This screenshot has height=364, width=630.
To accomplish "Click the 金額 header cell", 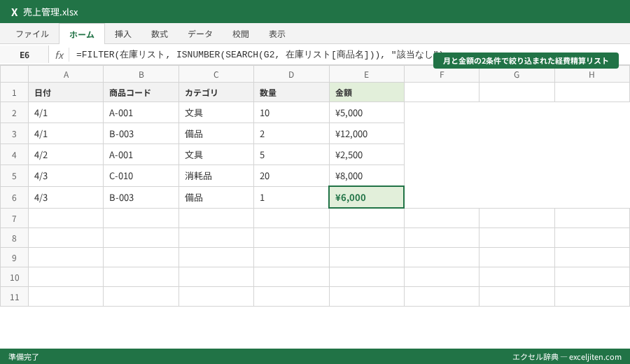I will (x=366, y=93).
